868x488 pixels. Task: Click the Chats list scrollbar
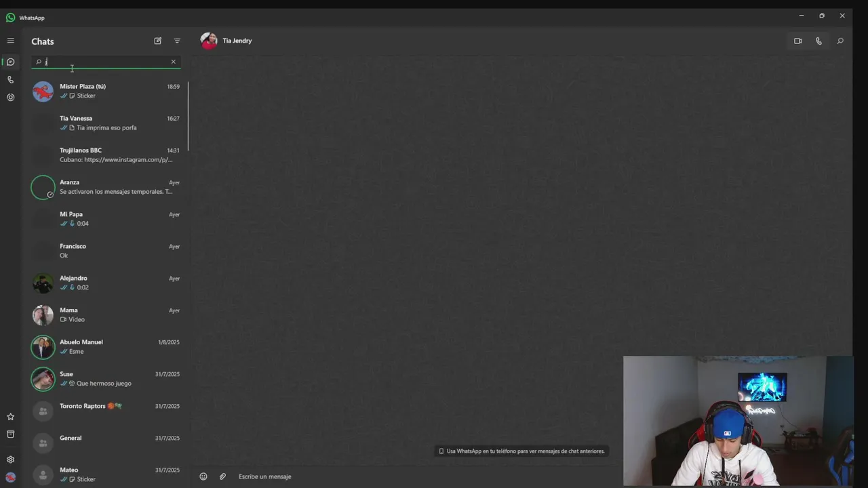pos(188,117)
